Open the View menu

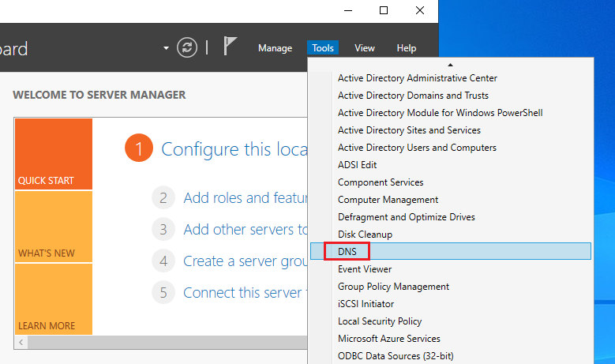[365, 48]
